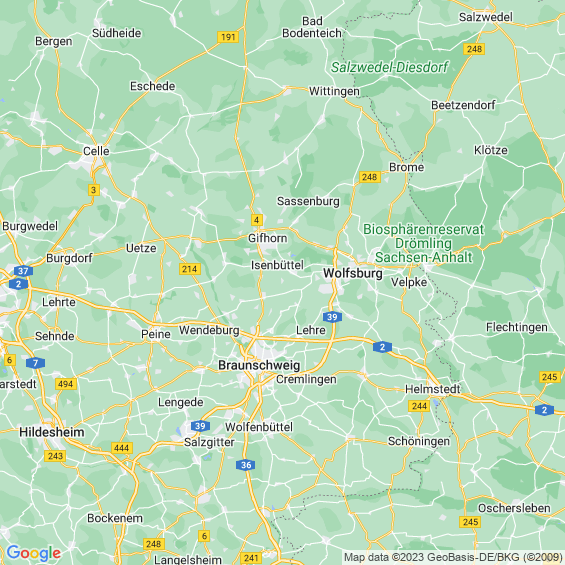This screenshot has height=565, width=565.
Task: Click the 191 road shield
Action: click(x=228, y=37)
